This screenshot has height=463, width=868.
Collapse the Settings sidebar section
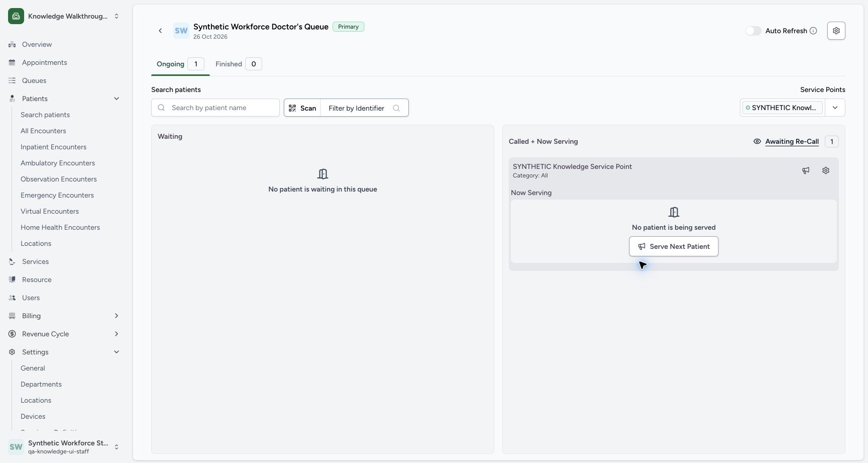tap(117, 352)
